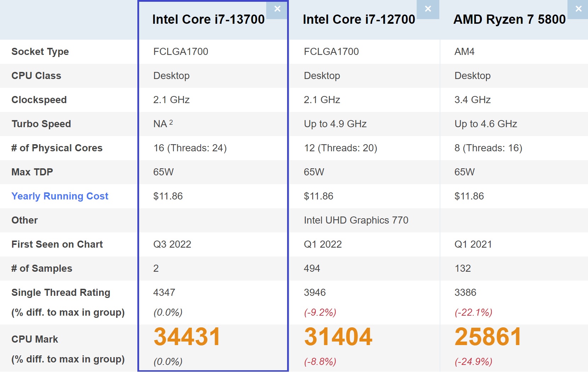This screenshot has height=372, width=588.
Task: Click the Q3 2022 first seen value
Action: pos(172,244)
